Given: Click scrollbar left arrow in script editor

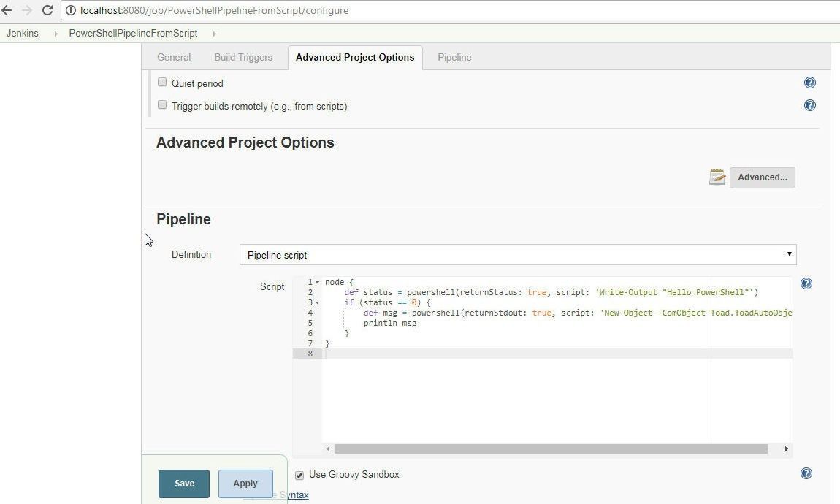Looking at the screenshot, I should (x=328, y=448).
